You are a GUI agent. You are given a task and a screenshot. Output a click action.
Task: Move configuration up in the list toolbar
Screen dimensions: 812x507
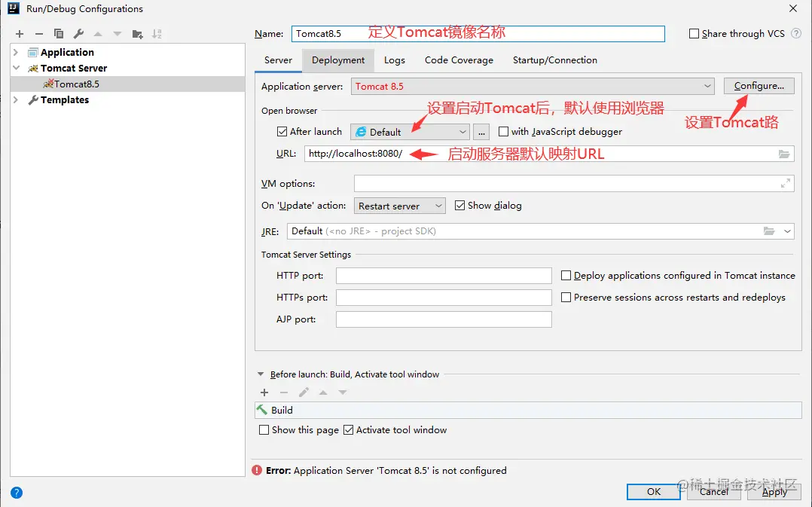pos(98,34)
